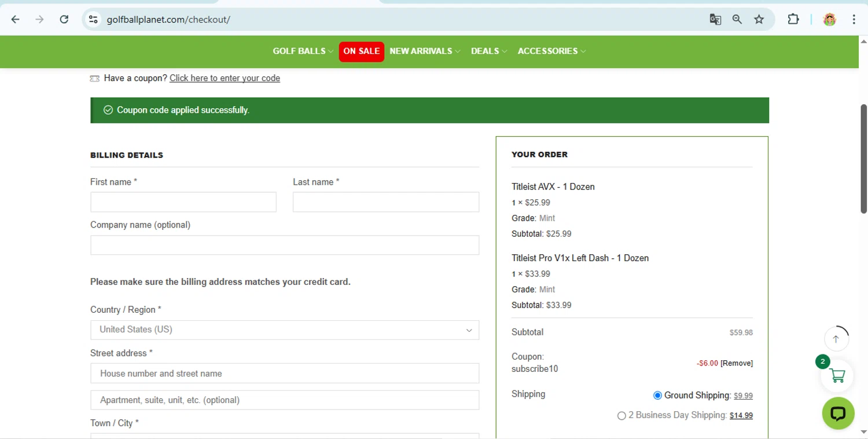Click the billing address matches credit card note
Screen dimensions: 868x439
220,282
